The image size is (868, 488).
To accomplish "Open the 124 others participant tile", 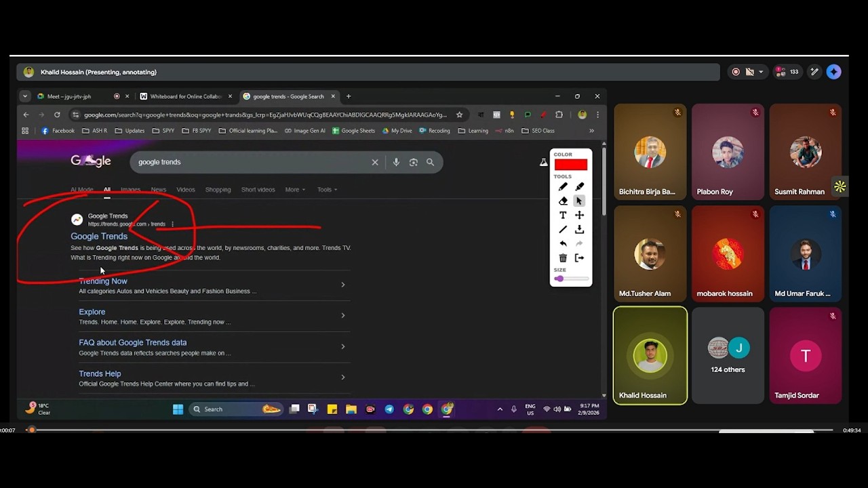I will pyautogui.click(x=728, y=356).
